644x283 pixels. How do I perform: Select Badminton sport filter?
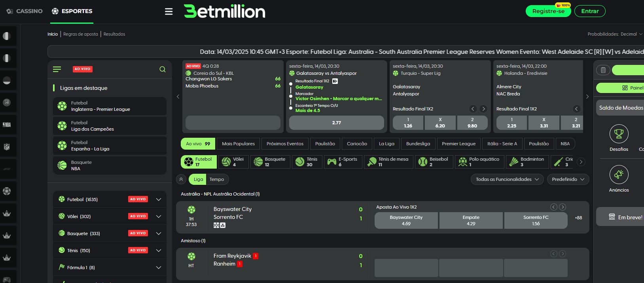pyautogui.click(x=527, y=162)
